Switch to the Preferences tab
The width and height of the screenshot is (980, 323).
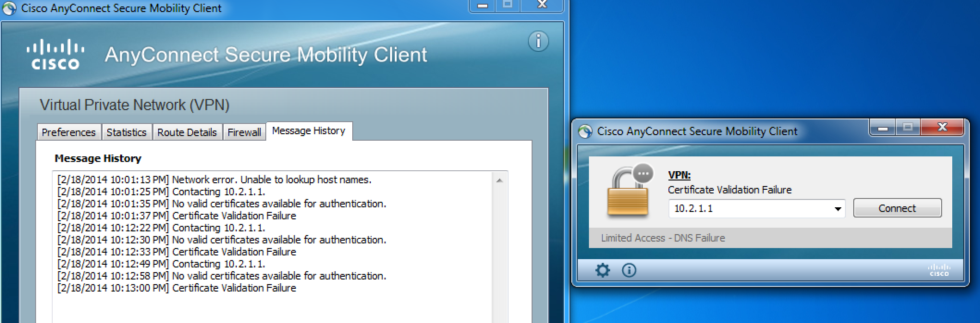68,132
